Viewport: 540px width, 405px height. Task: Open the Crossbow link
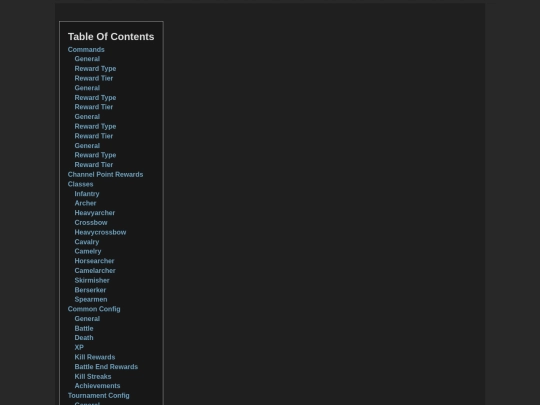point(91,222)
